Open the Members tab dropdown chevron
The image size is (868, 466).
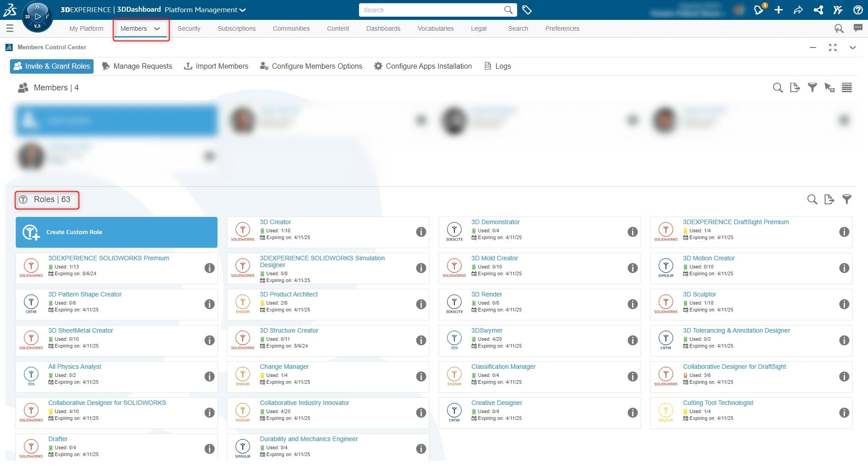(x=157, y=28)
